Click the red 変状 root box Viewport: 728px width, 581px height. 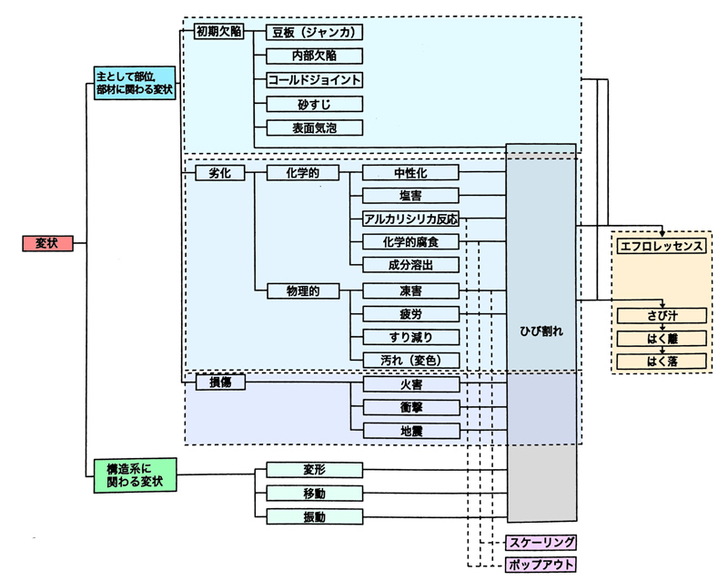tap(45, 244)
